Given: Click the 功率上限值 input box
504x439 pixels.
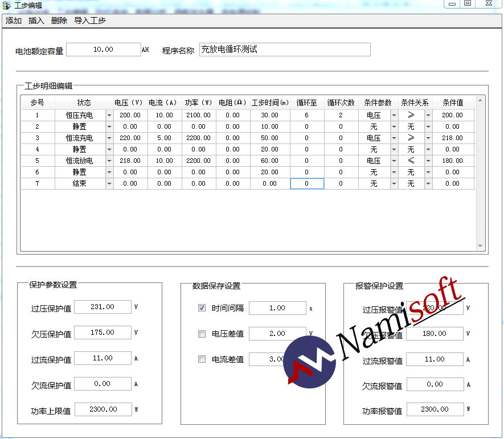Looking at the screenshot, I should [103, 409].
